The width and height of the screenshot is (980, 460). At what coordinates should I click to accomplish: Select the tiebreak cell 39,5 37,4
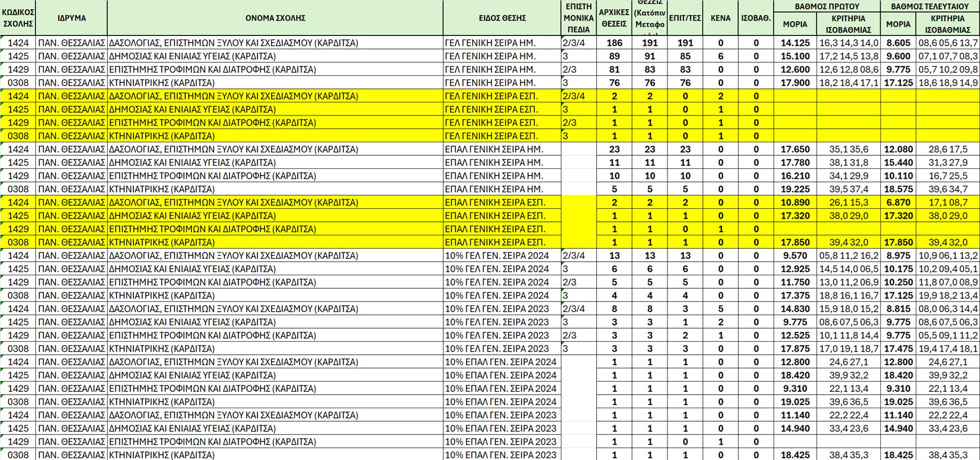(848, 189)
